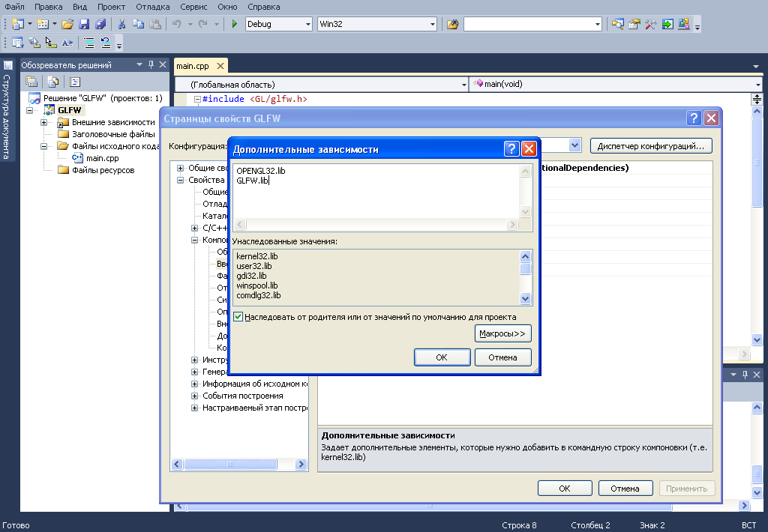The image size is (768, 532).
Task: Open the Отладка (Debug) menu
Action: [153, 7]
